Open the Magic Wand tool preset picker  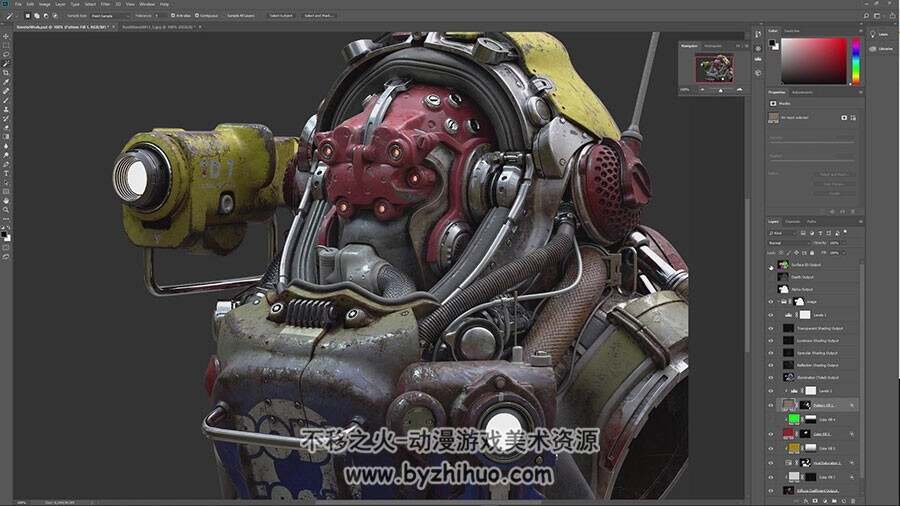[x=11, y=15]
